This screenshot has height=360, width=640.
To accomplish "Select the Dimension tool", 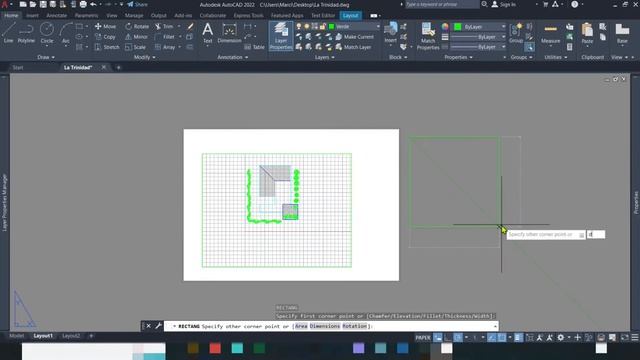I will coord(229,33).
